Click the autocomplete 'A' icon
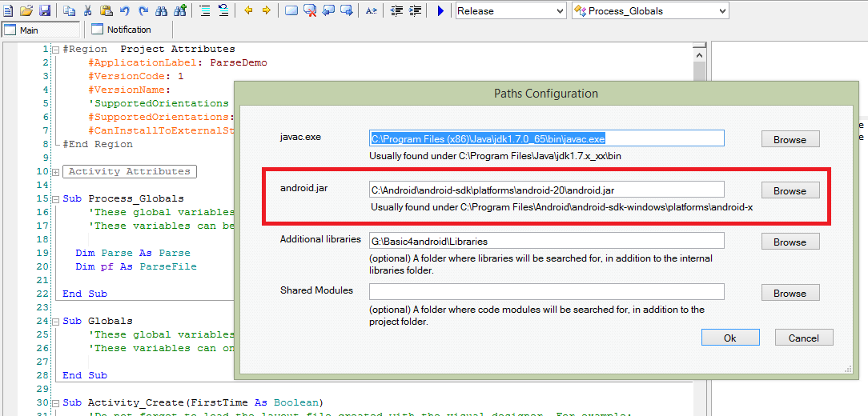Screen dimensions: 868x416 point(372,10)
